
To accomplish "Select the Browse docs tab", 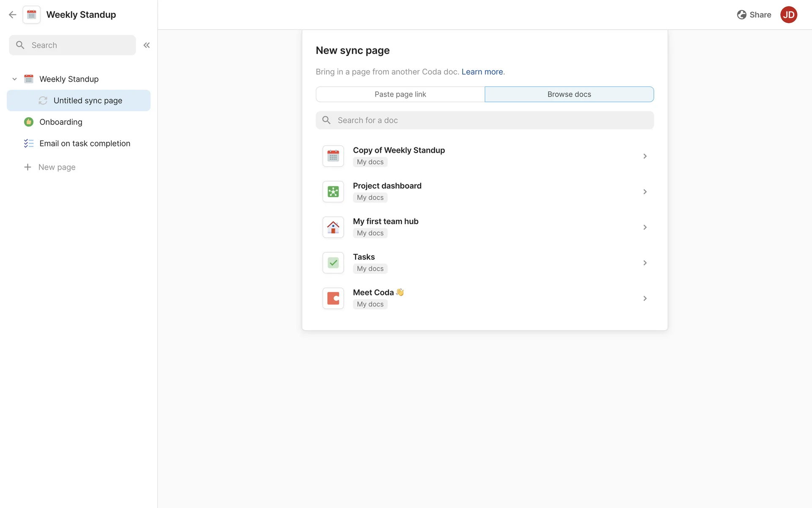I will [x=569, y=94].
